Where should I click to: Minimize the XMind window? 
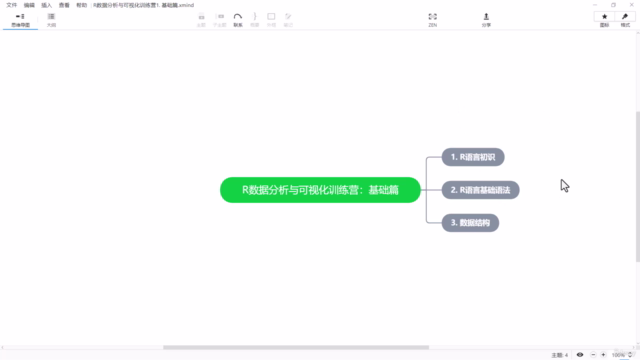click(x=595, y=5)
